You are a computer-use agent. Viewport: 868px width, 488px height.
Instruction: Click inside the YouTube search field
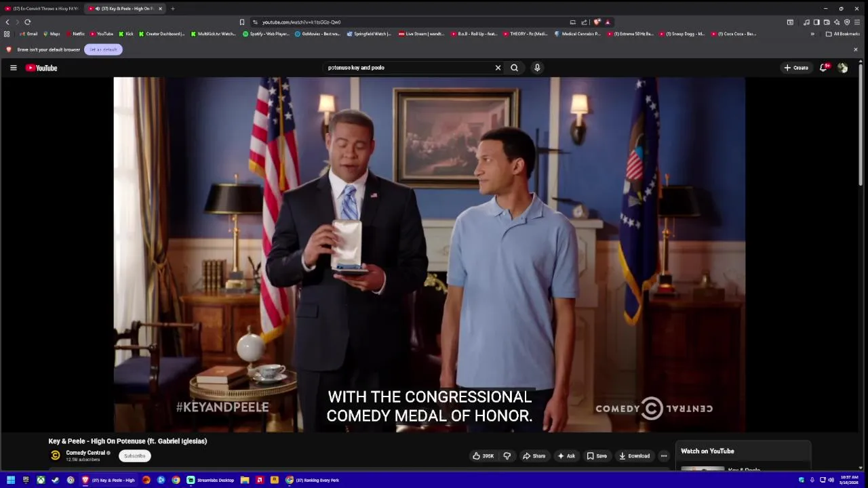(407, 68)
